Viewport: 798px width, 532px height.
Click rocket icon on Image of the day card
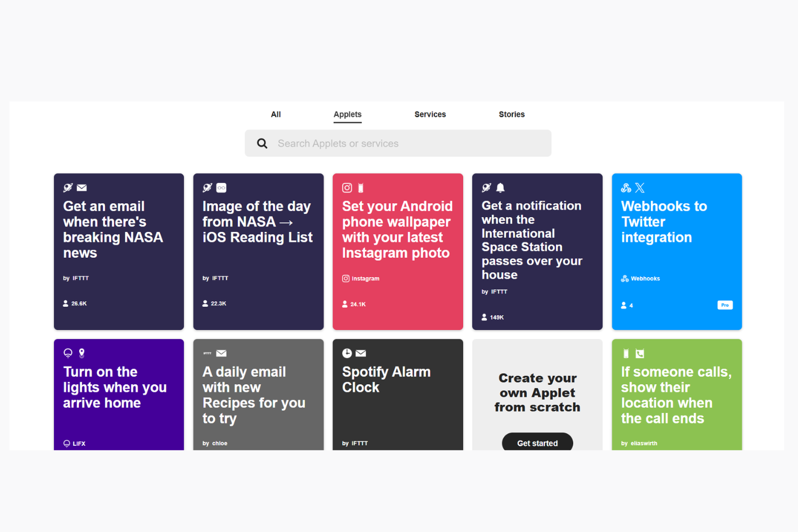pyautogui.click(x=208, y=188)
